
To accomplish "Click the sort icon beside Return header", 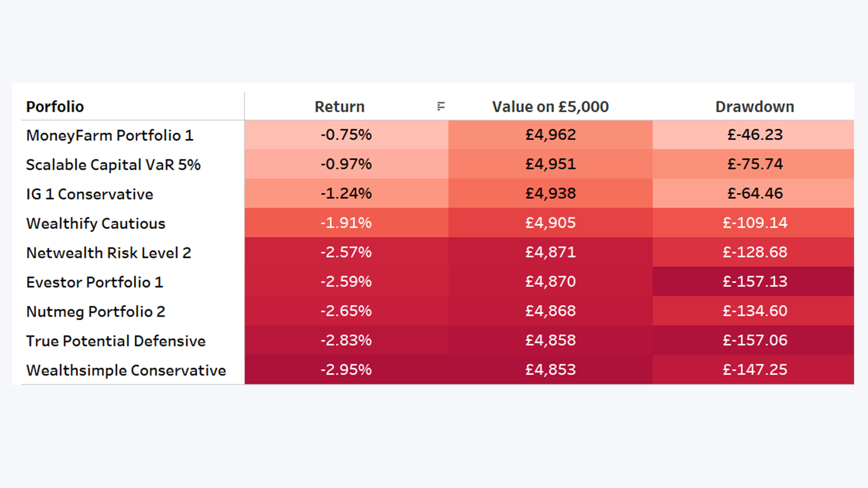I will [x=441, y=106].
